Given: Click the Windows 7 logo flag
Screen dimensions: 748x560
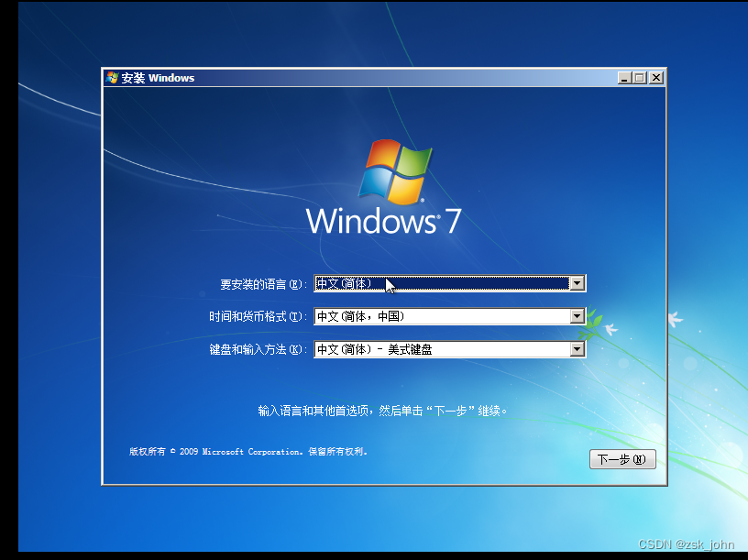Looking at the screenshot, I should click(395, 171).
